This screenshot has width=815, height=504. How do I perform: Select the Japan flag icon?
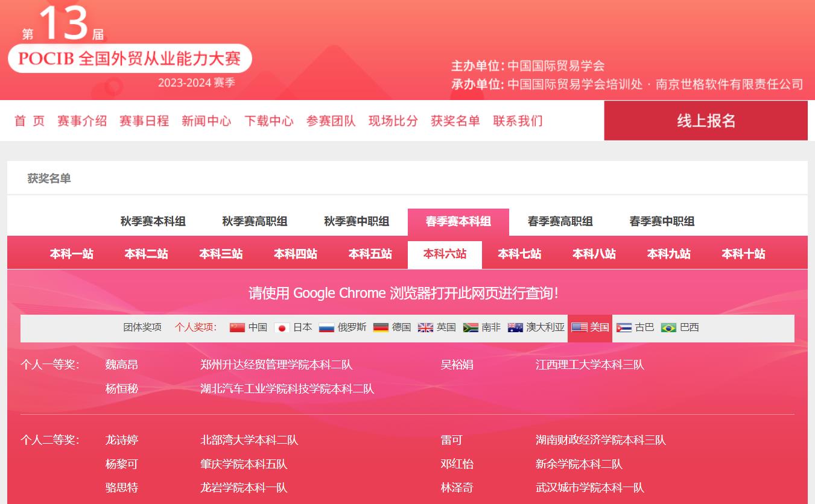282,327
